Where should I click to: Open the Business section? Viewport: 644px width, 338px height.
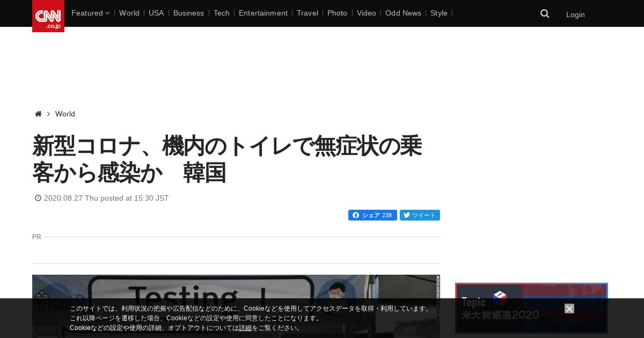click(188, 13)
